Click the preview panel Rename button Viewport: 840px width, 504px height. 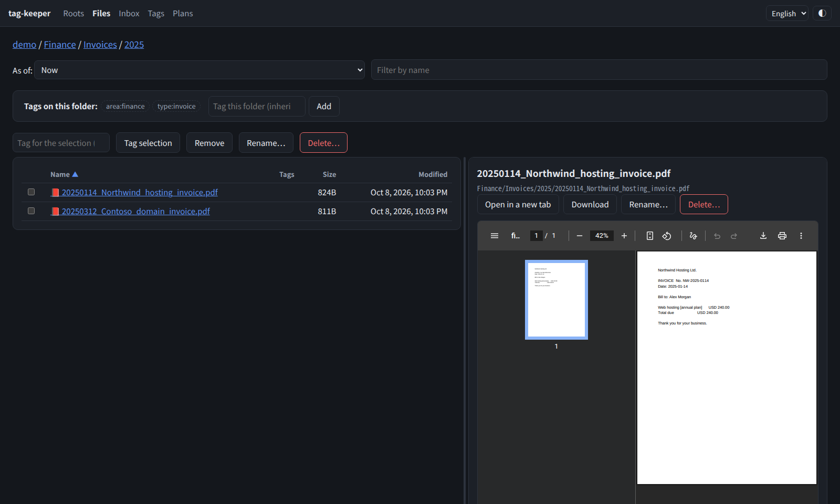tap(648, 205)
